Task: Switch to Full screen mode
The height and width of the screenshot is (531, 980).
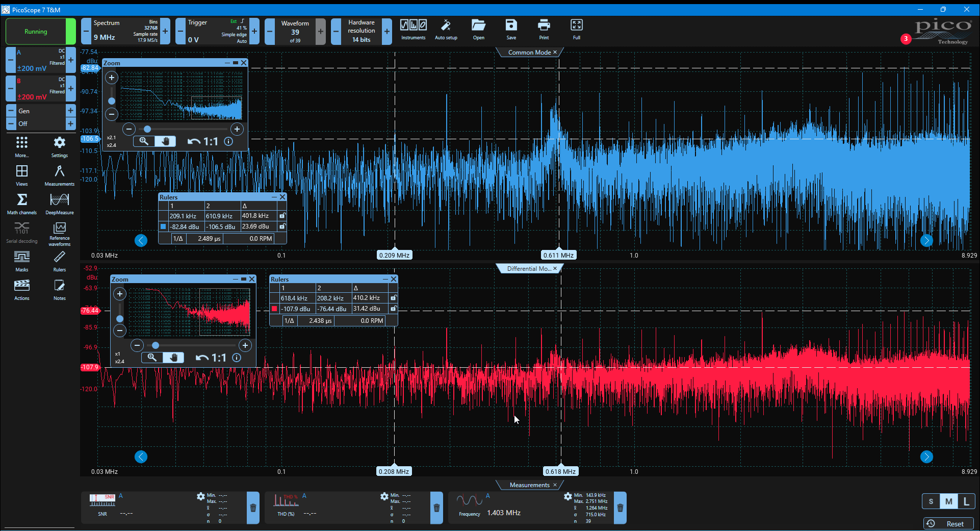Action: coord(576,30)
